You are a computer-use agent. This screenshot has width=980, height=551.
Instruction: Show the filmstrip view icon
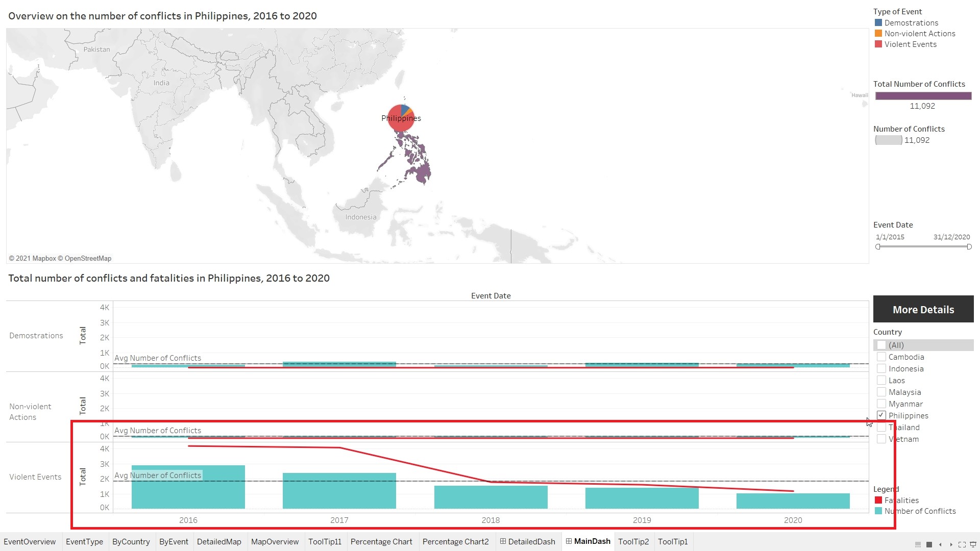pyautogui.click(x=918, y=544)
